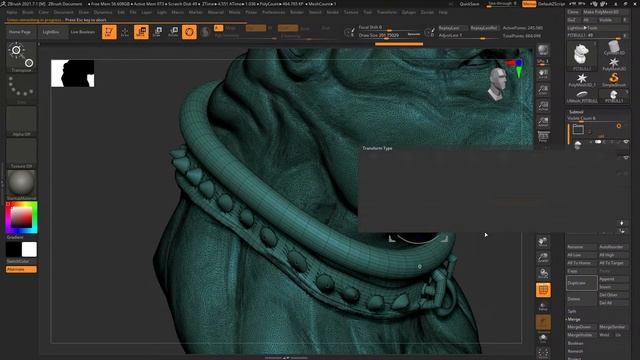Open the Tool menu
Image resolution: width=640 pixels, height=360 pixels.
pyautogui.click(x=367, y=12)
